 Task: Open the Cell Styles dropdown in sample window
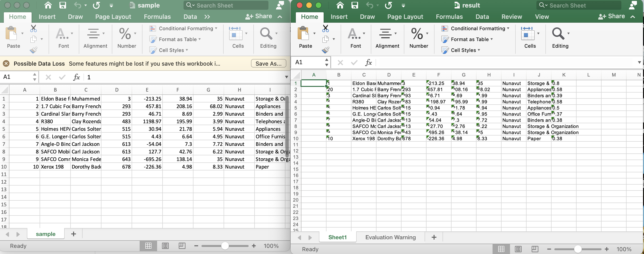[169, 50]
